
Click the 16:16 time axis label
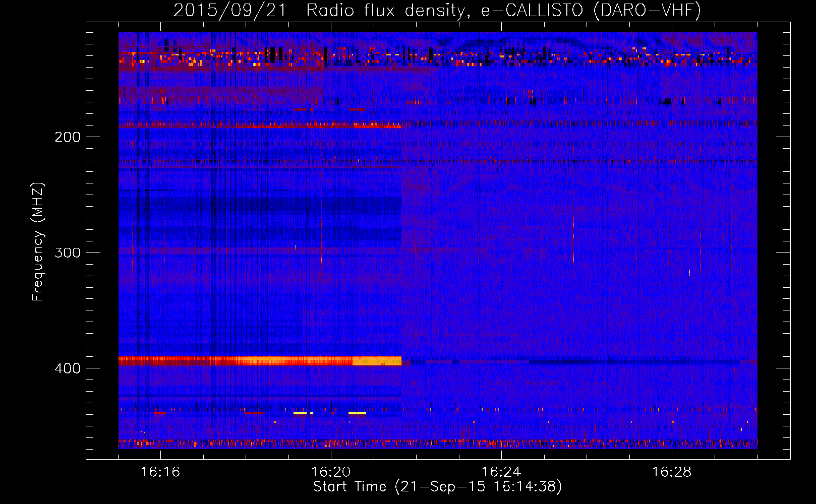point(160,472)
